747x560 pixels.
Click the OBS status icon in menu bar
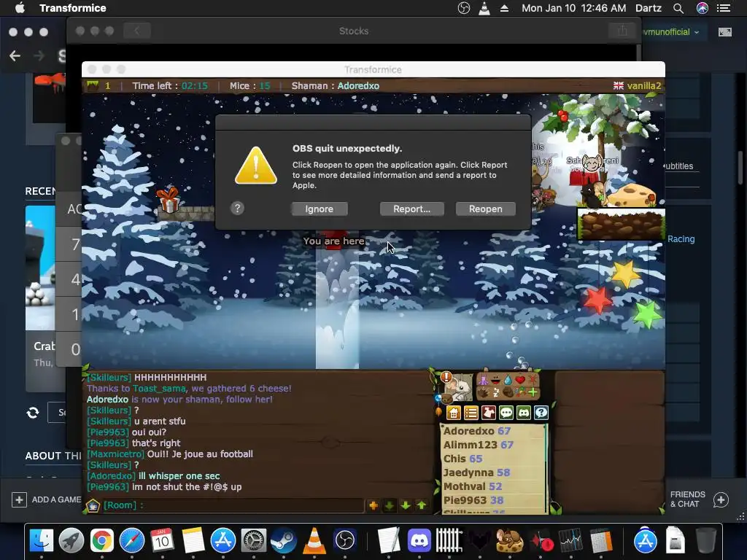click(x=463, y=8)
